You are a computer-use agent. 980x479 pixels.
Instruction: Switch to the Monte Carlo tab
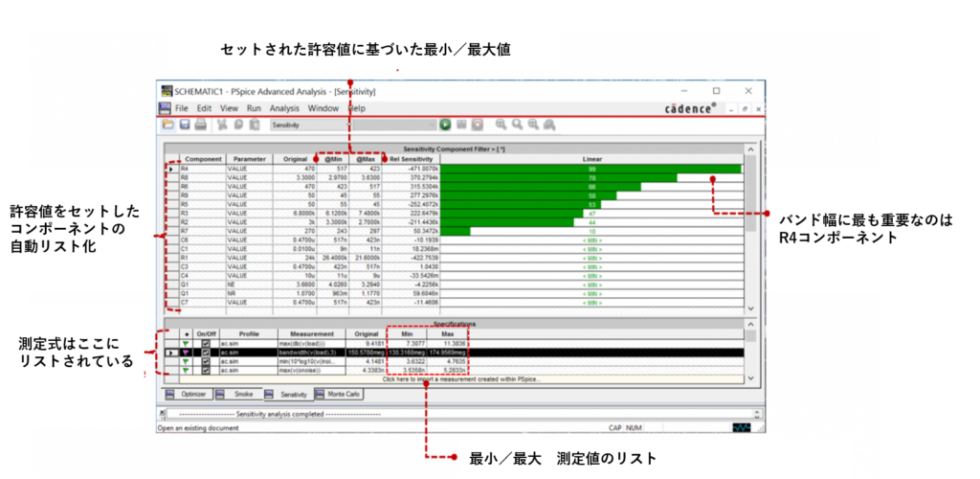coord(338,396)
